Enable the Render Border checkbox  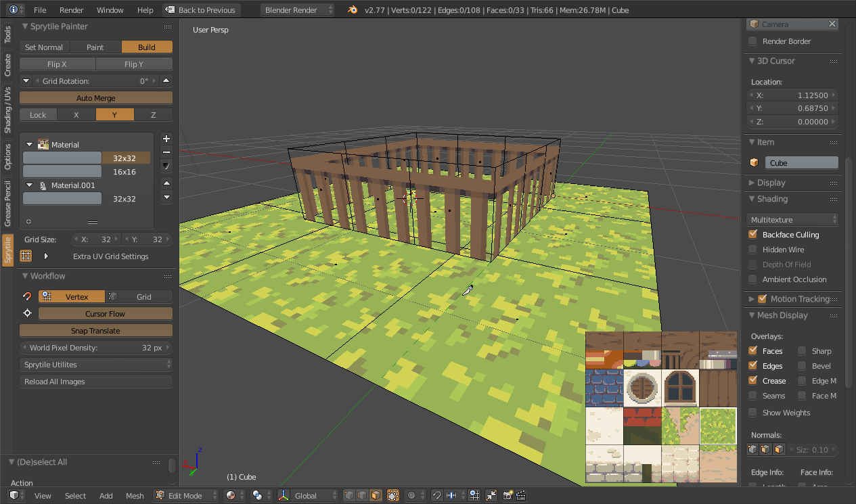(752, 41)
